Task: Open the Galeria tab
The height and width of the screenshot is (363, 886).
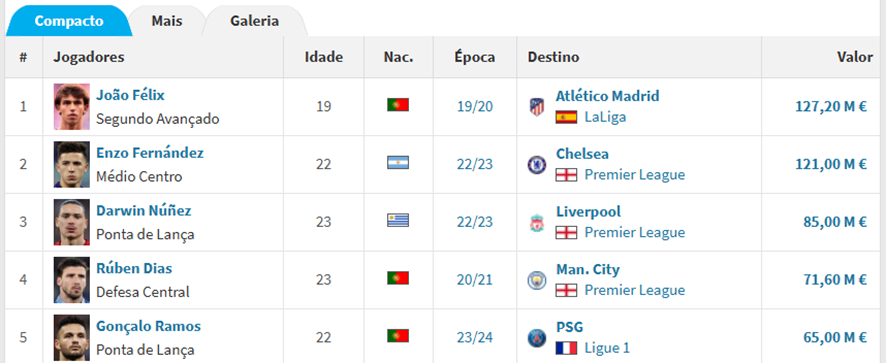Action: [254, 21]
